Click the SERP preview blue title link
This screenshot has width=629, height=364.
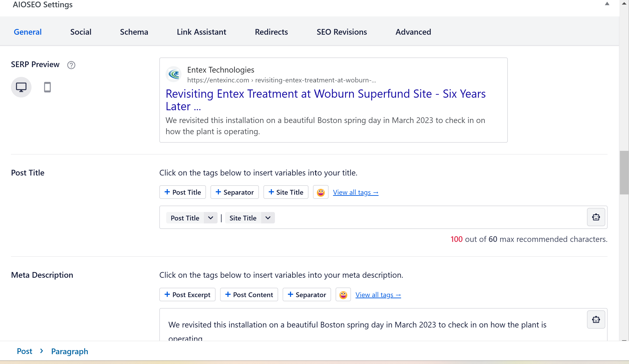tap(326, 100)
